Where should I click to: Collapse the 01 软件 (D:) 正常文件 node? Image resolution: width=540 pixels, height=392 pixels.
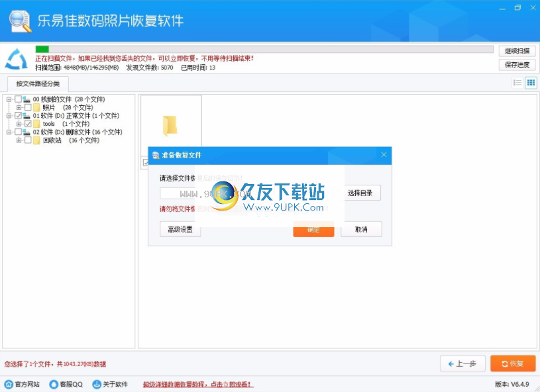tap(9, 116)
